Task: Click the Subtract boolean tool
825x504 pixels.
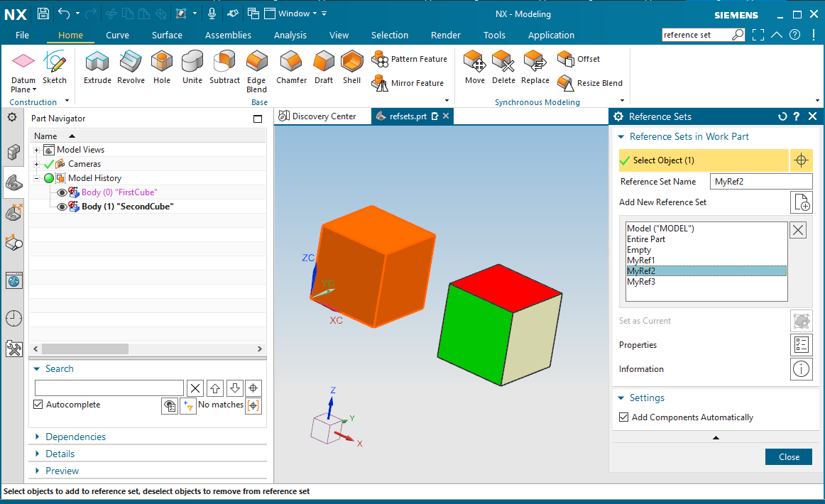Action: click(224, 67)
